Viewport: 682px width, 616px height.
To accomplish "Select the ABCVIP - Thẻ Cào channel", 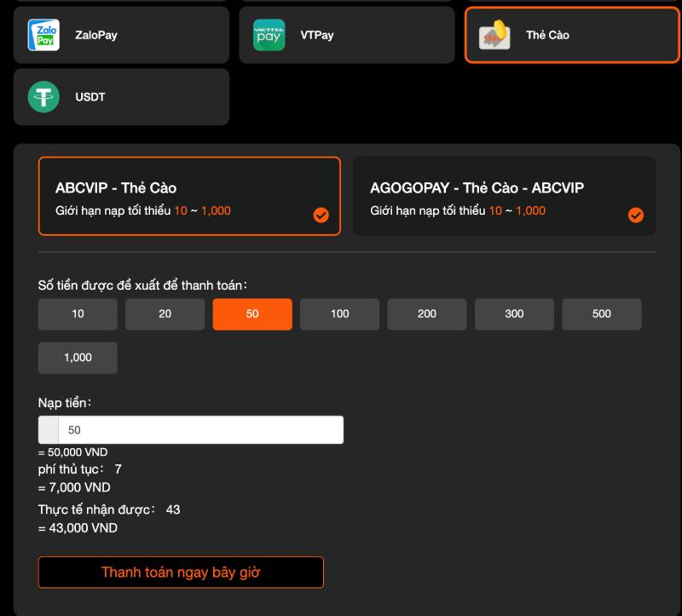I will [x=188, y=196].
